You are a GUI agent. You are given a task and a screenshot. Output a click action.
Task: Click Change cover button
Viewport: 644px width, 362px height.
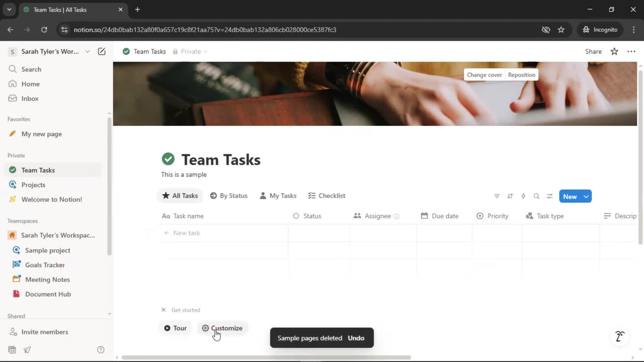tap(484, 75)
